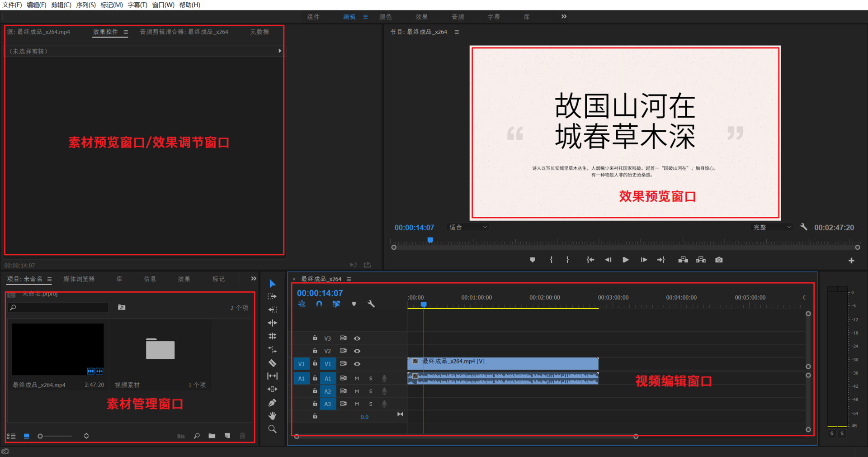868x457 pixels.
Task: Click the program monitor playhead marker
Action: coord(430,240)
